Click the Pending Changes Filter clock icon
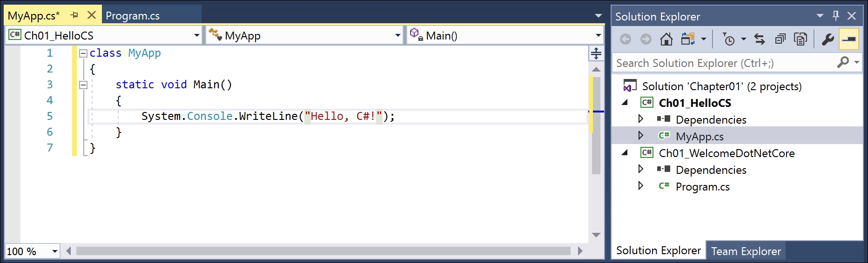Image resolution: width=868 pixels, height=263 pixels. tap(728, 39)
